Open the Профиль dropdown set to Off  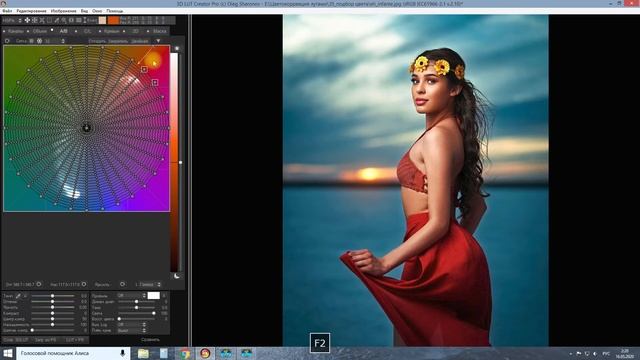tap(132, 296)
